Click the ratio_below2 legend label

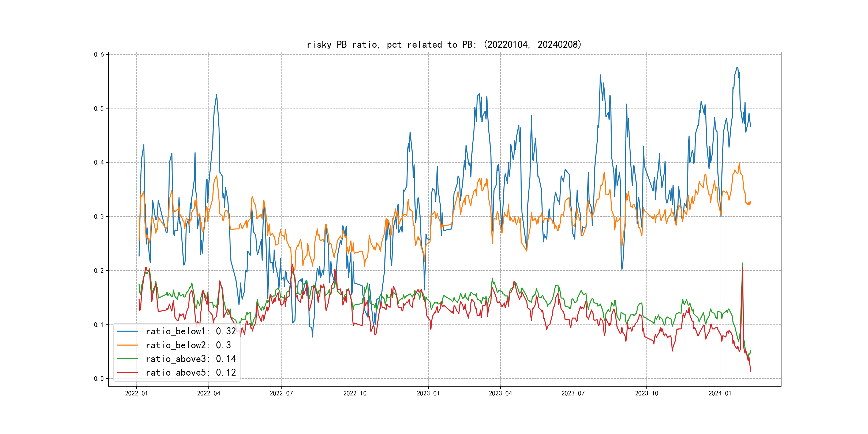pyautogui.click(x=188, y=345)
